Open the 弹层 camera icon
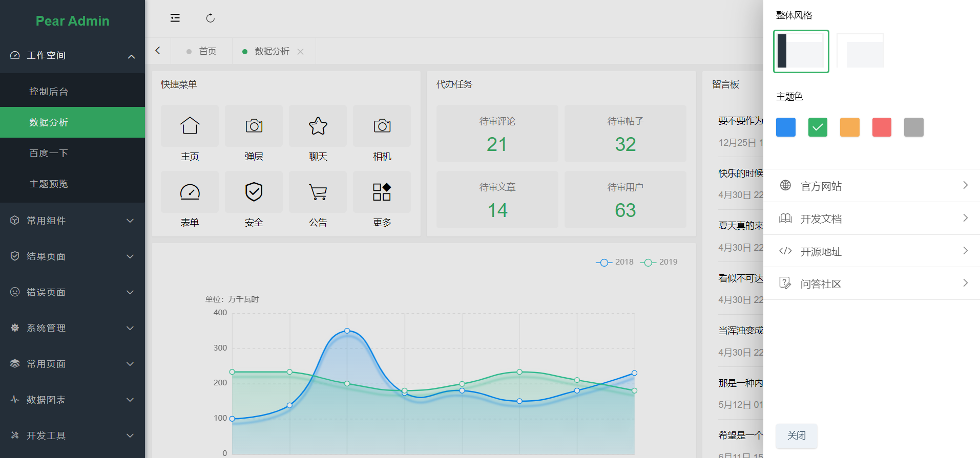The image size is (980, 458). (254, 126)
